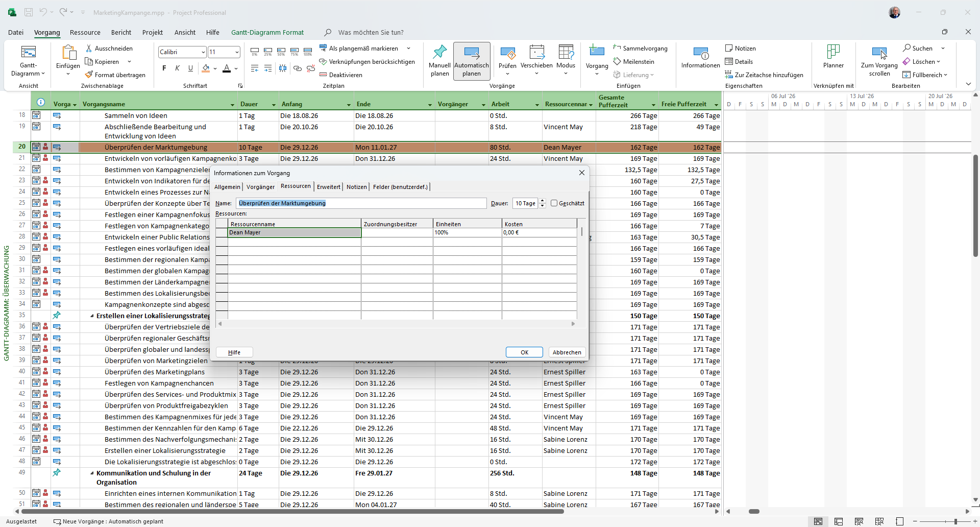This screenshot has width=980, height=527.
Task: Click Sammelvorgang icon
Action: pos(617,48)
